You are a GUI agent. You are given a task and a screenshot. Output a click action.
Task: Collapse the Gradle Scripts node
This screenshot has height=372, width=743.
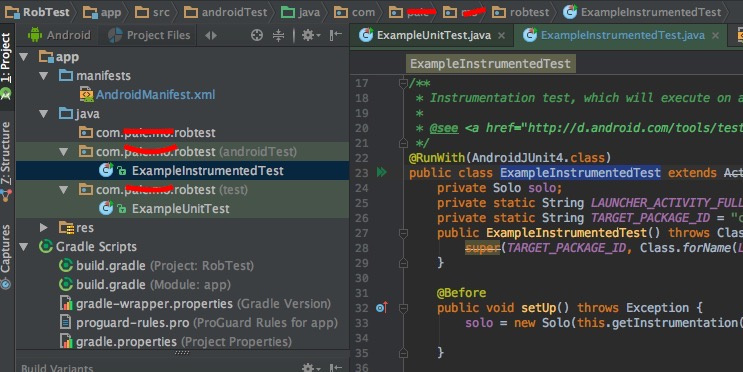click(x=23, y=246)
